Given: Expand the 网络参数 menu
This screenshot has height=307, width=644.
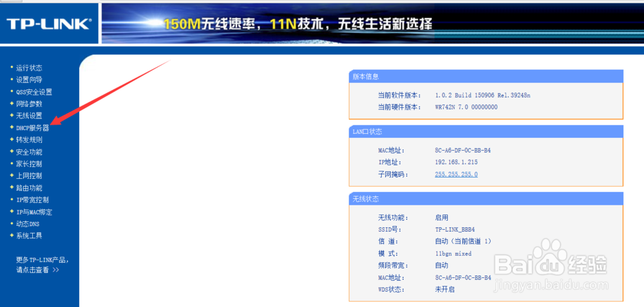Looking at the screenshot, I should [x=29, y=104].
